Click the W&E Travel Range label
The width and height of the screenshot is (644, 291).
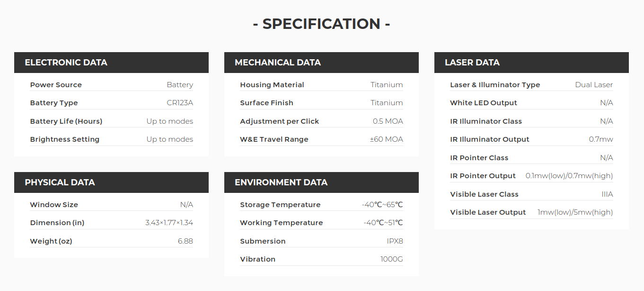[x=274, y=139]
